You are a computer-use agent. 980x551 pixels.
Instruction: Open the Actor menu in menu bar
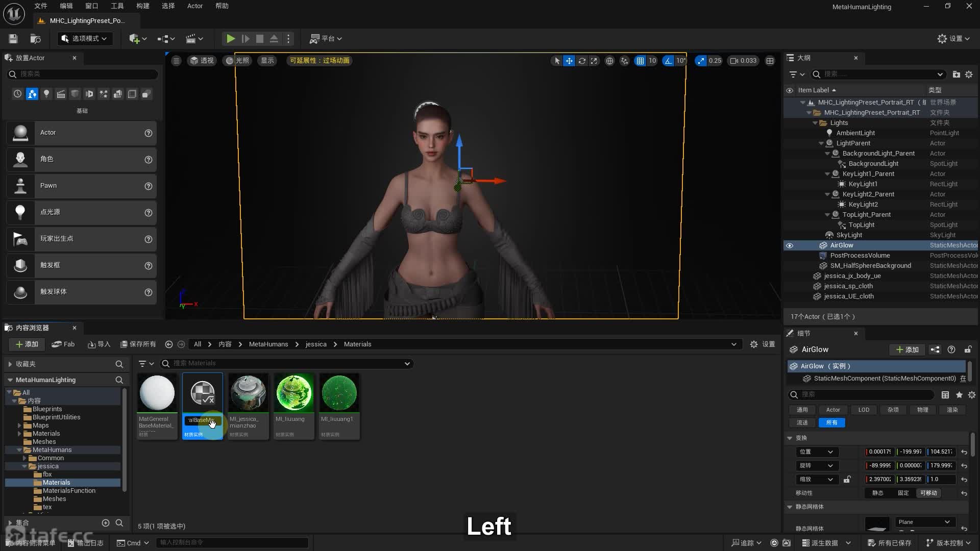(194, 6)
